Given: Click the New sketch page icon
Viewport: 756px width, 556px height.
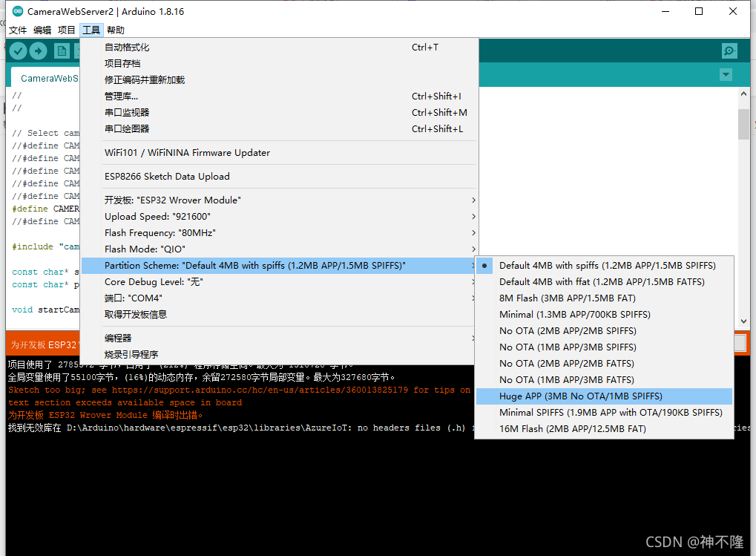Looking at the screenshot, I should point(62,50).
